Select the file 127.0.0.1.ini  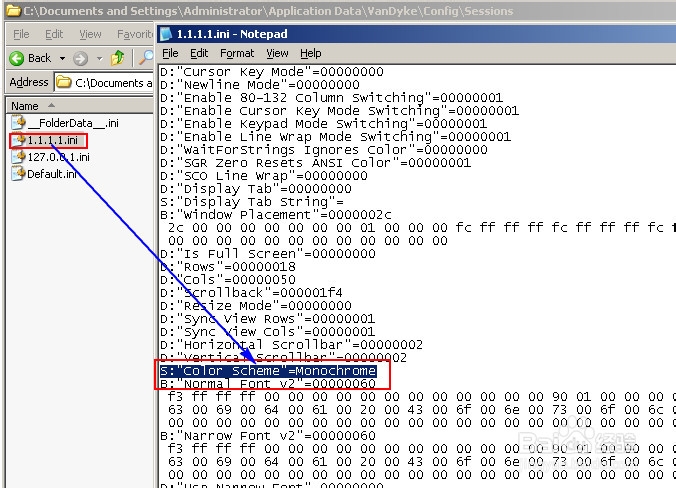pos(58,157)
